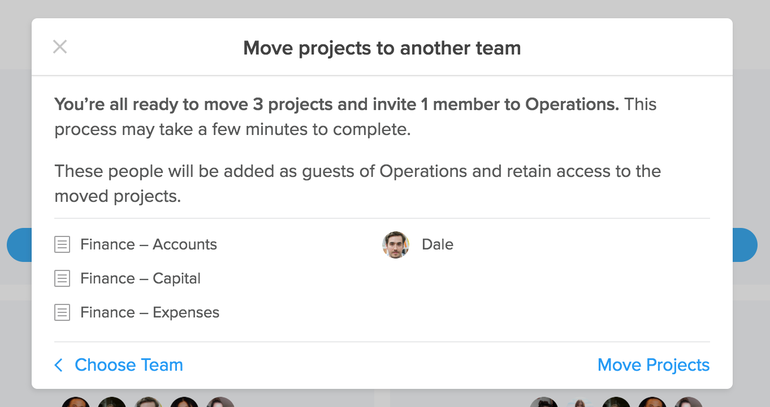Select the Finance – Accounts project name

(x=149, y=244)
